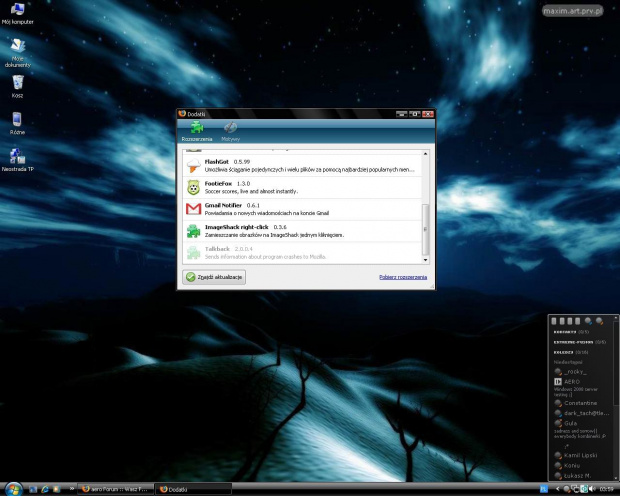Image resolution: width=620 pixels, height=496 pixels.
Task: Select contact dark_tach@tle...
Action: click(x=582, y=413)
